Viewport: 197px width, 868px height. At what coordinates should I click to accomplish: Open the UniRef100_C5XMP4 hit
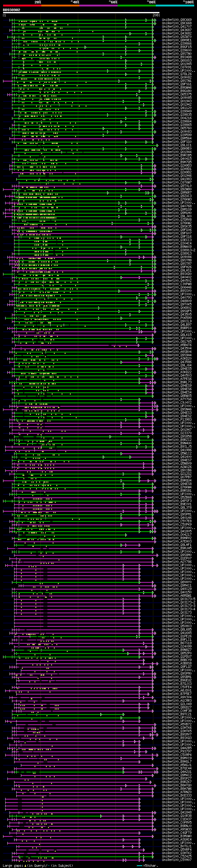coord(177,754)
